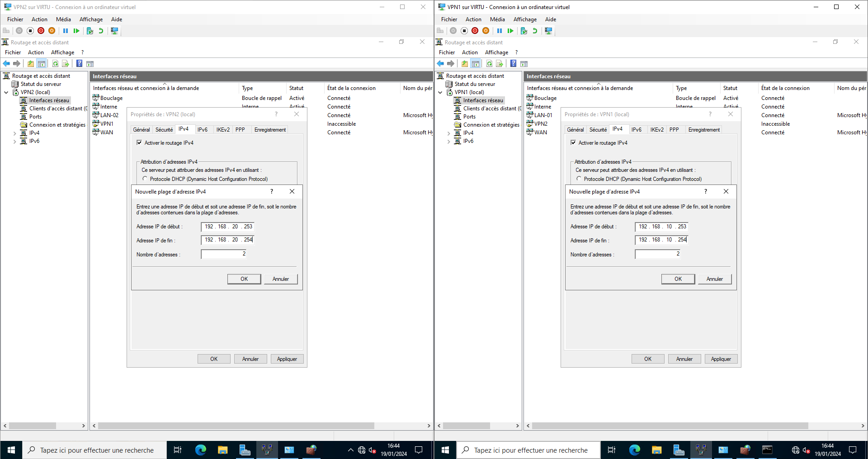Uncheck 'Activer le routage IPv4' in VPN2 properties
Screen dimensions: 868x459
(139, 143)
